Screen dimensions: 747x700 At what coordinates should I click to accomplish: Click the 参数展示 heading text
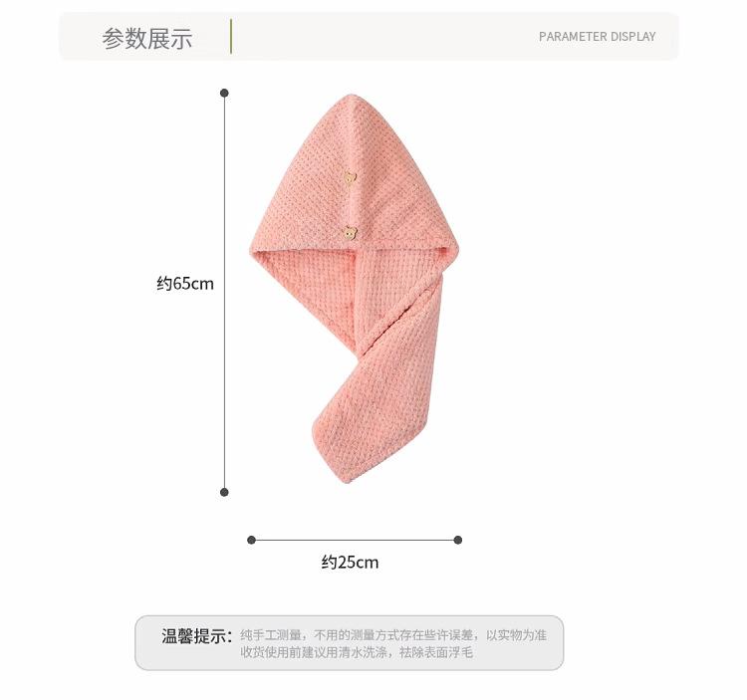147,38
